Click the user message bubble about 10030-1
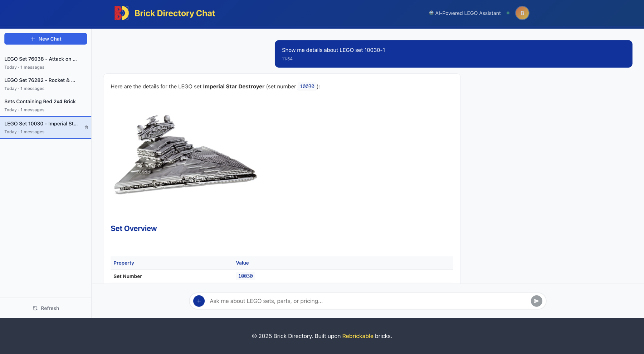This screenshot has height=354, width=644. (x=453, y=54)
